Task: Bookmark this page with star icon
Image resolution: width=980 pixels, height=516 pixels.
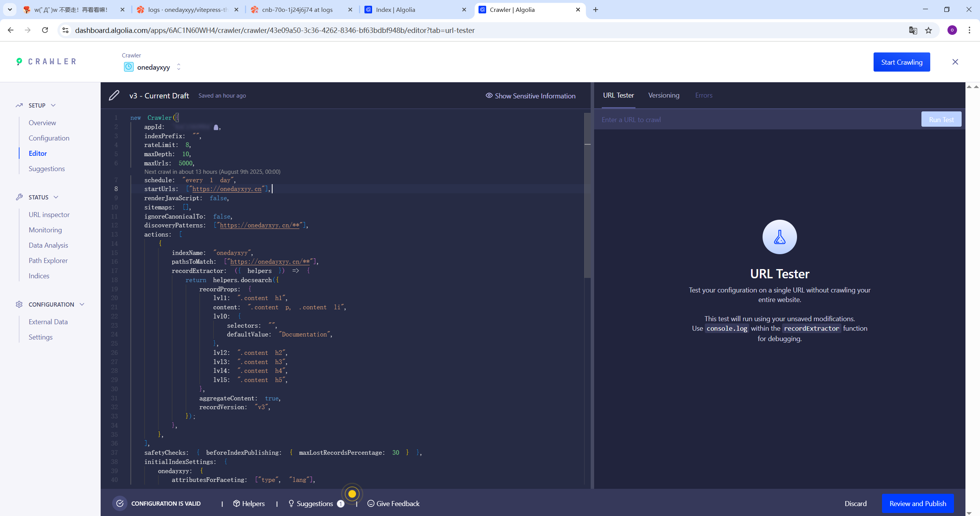Action: click(x=928, y=30)
